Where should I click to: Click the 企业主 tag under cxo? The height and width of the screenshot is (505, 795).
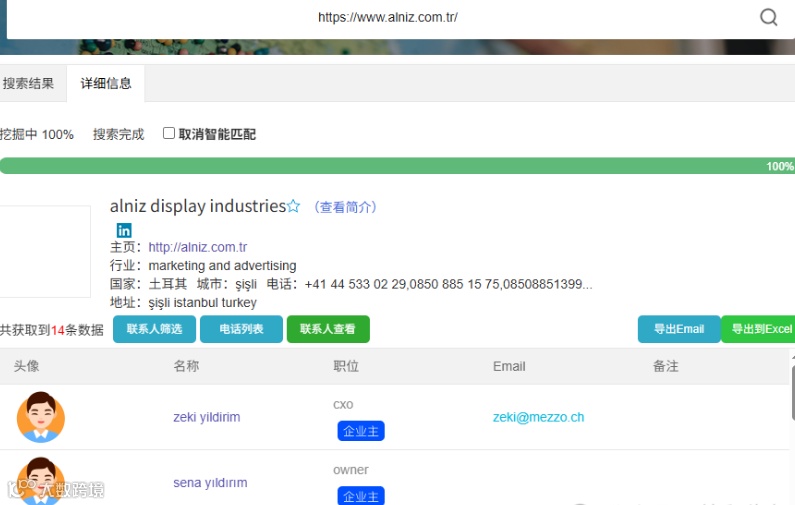(361, 431)
